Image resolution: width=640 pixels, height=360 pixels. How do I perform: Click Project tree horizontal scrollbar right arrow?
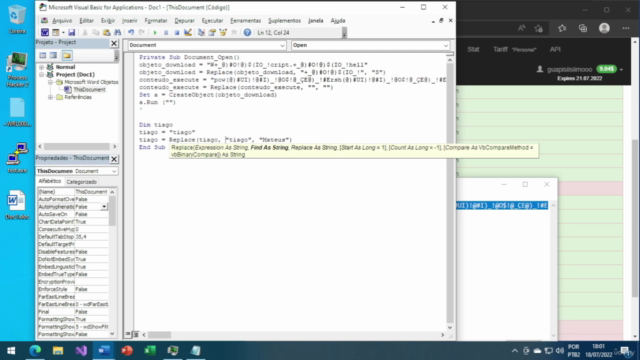click(x=115, y=147)
